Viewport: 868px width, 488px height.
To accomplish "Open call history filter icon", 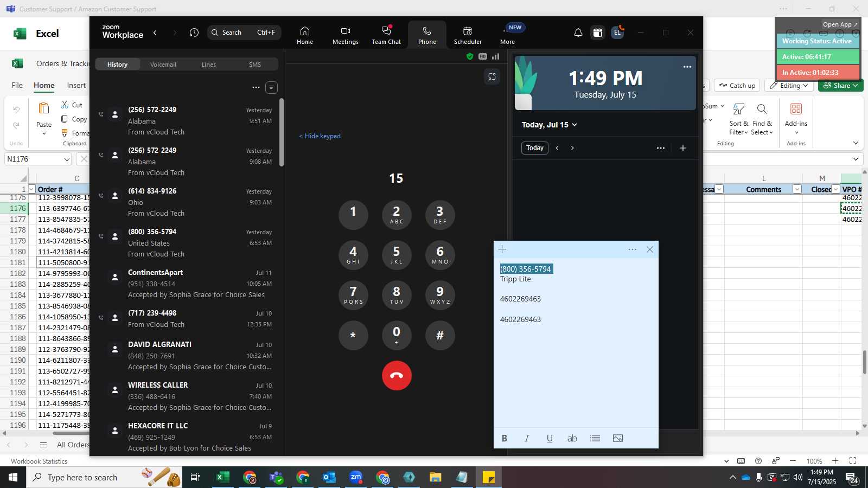I will point(271,87).
